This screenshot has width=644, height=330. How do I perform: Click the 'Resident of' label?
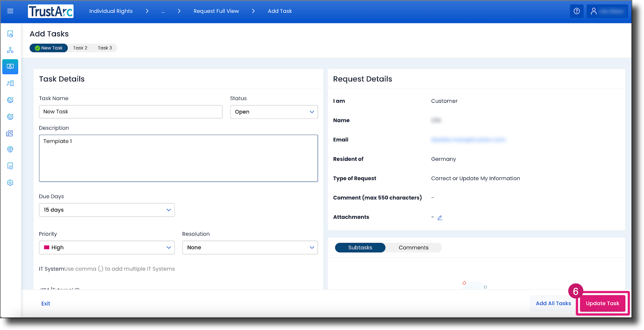348,159
